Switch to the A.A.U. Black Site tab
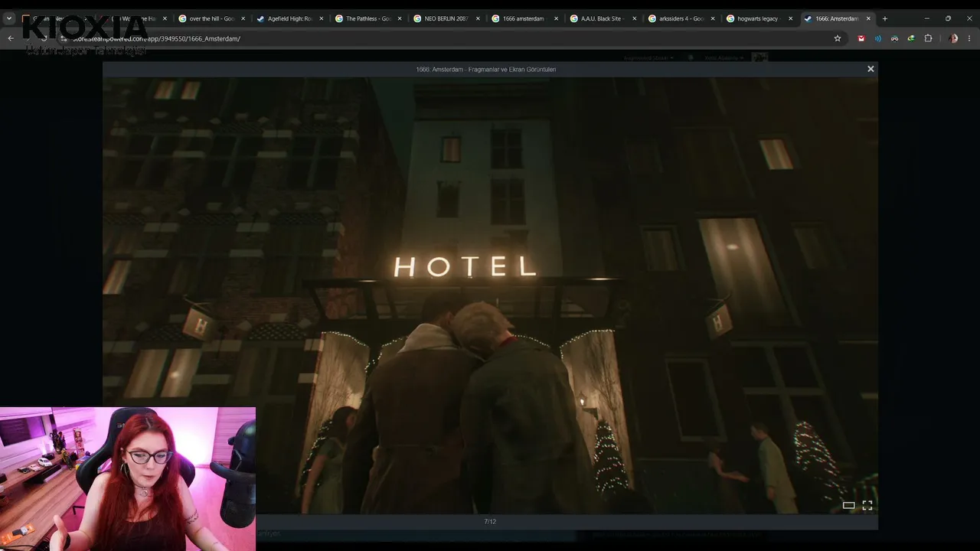 tap(603, 18)
